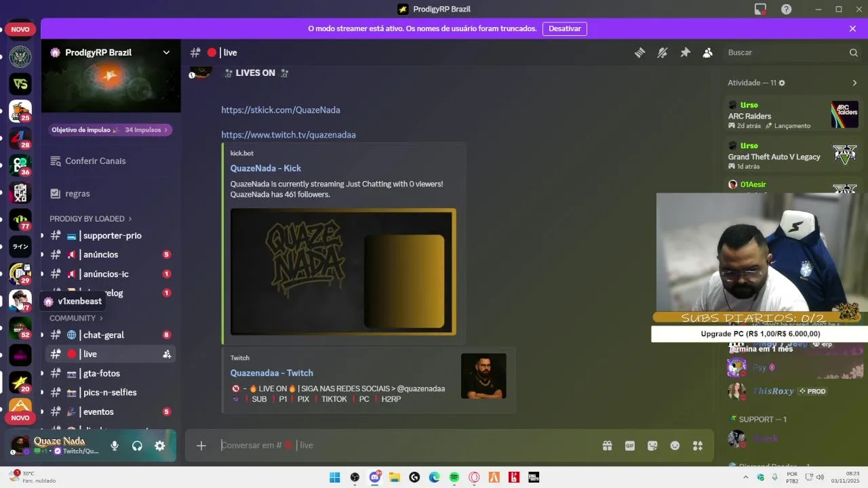The height and width of the screenshot is (488, 868).
Task: Open server icon with badge 77
Action: click(20, 220)
